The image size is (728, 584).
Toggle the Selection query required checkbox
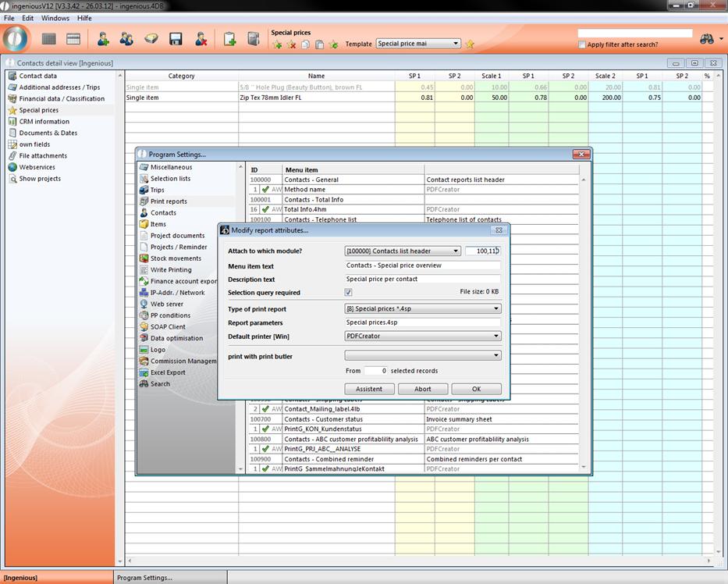(x=349, y=293)
